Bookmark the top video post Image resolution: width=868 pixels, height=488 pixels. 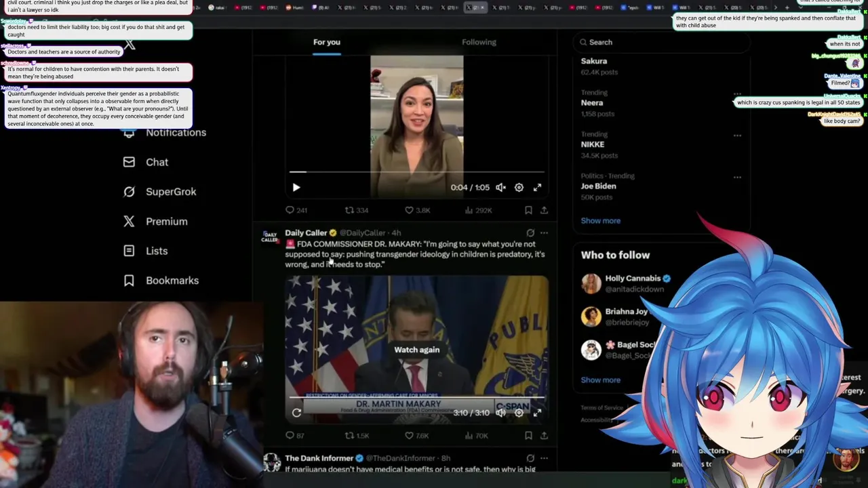[x=528, y=210]
